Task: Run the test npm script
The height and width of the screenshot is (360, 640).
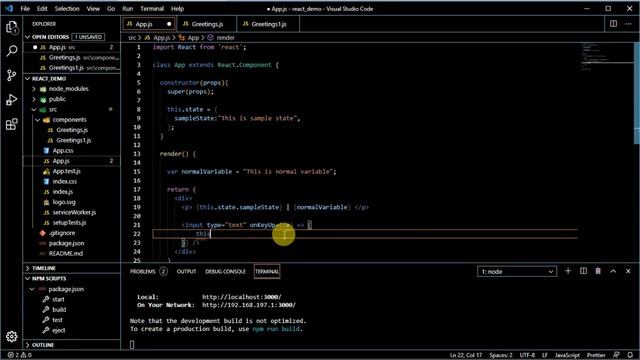Action: tap(57, 320)
